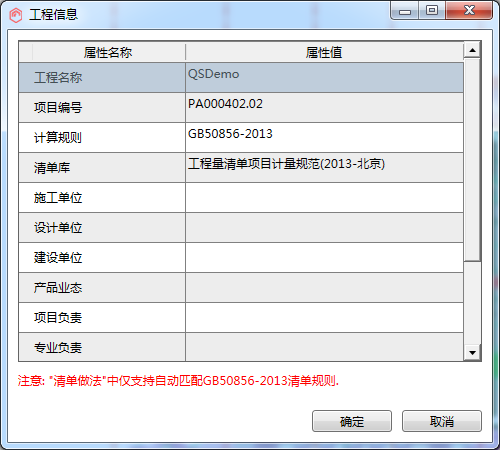Click the red 注意 notice text
Image resolution: width=500 pixels, height=450 pixels.
tap(178, 380)
